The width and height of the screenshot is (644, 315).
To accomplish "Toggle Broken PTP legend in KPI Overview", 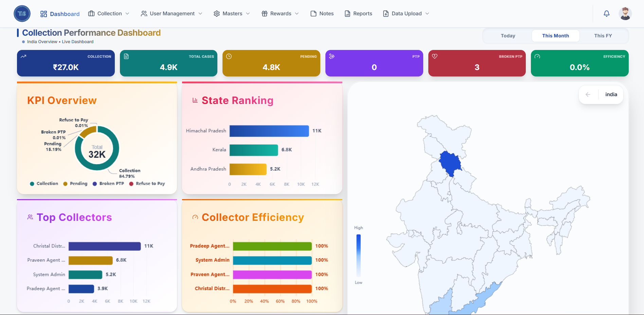I will click(108, 183).
